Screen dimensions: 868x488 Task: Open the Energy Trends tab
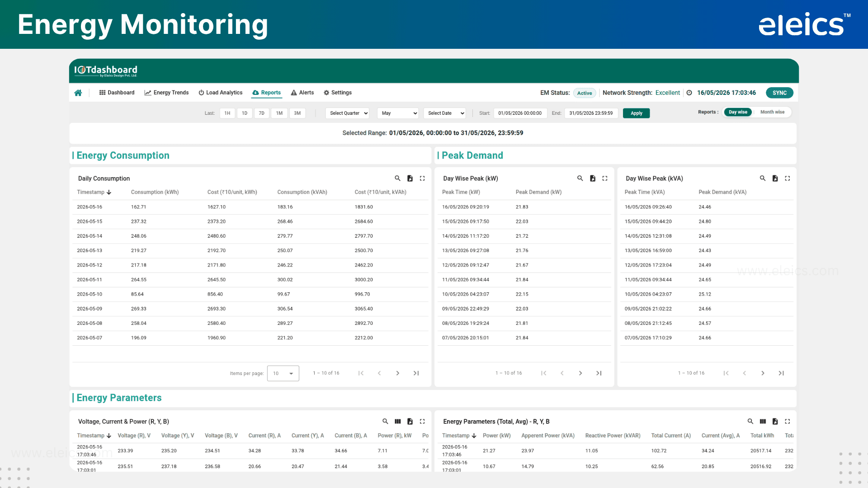click(x=166, y=93)
